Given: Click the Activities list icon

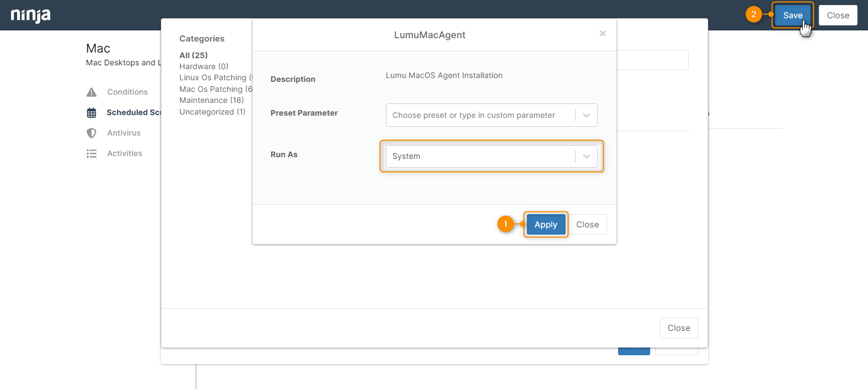Looking at the screenshot, I should click(x=92, y=154).
